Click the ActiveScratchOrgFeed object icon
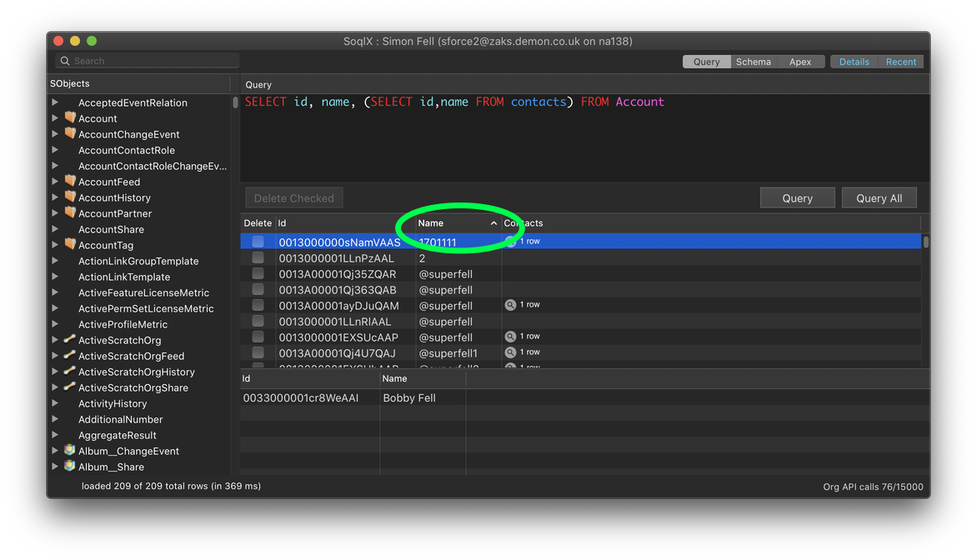The image size is (977, 560). click(x=70, y=355)
